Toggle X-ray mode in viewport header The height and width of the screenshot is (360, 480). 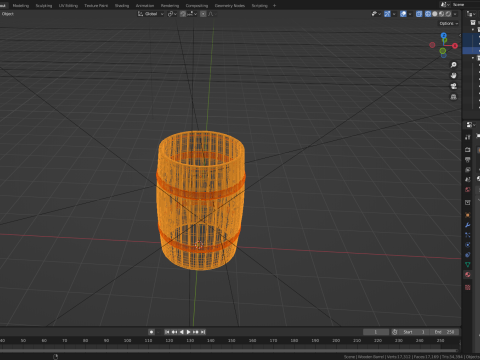point(419,14)
